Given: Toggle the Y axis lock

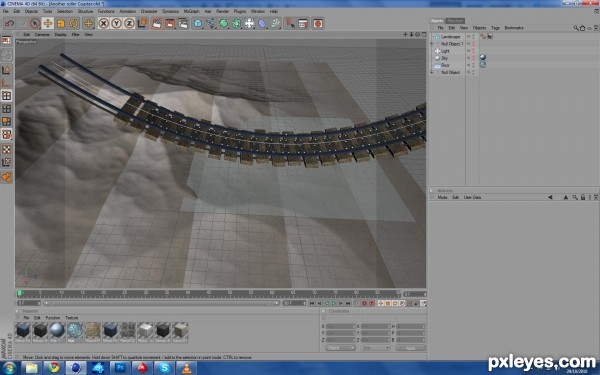Looking at the screenshot, I should point(116,23).
